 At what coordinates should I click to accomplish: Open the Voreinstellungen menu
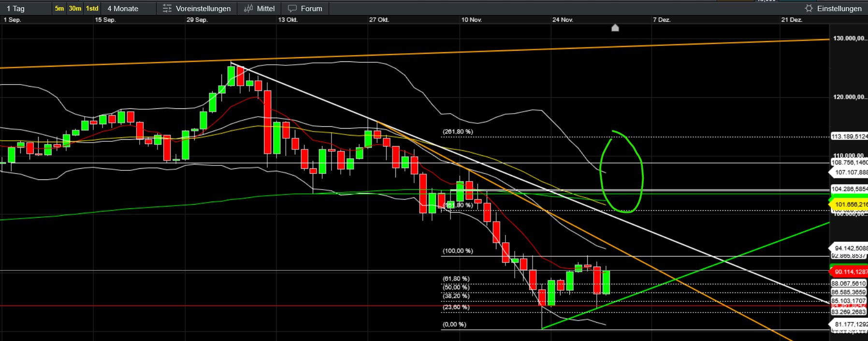(203, 9)
